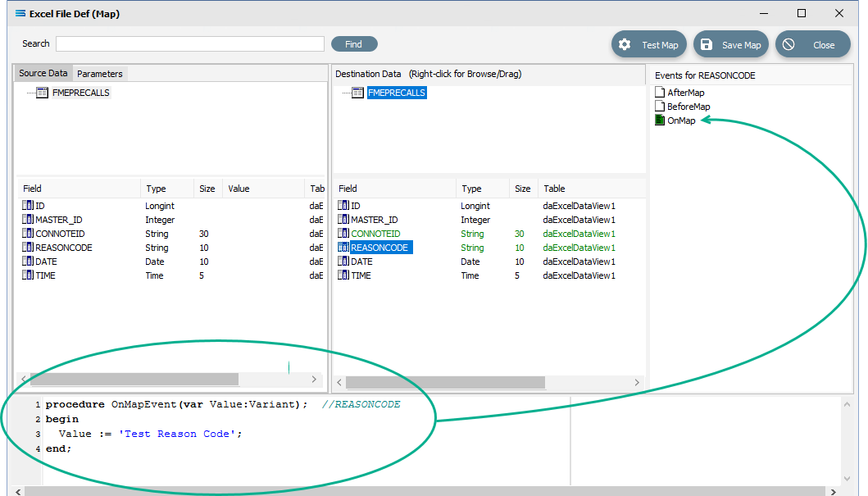Click destination panel horizontal scrollbar thumb
The image size is (868, 496).
[445, 382]
